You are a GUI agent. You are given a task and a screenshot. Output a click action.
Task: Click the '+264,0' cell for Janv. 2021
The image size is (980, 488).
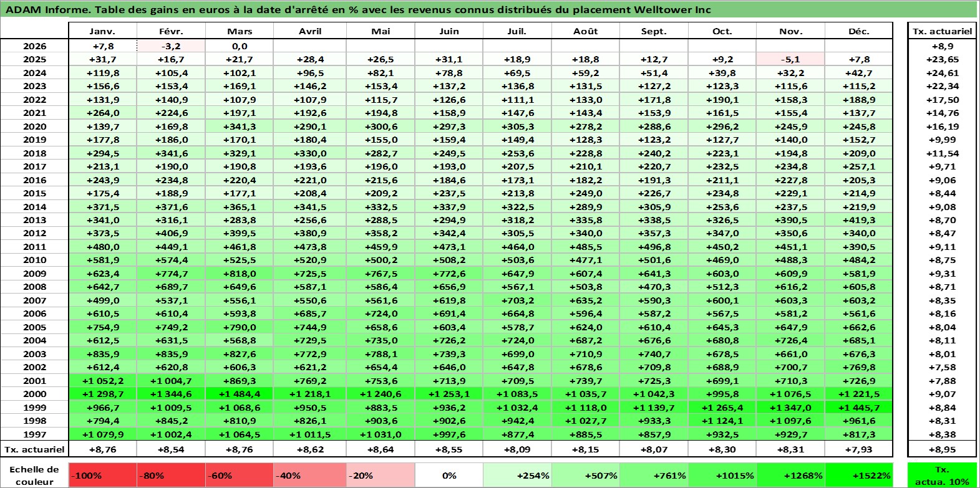coord(102,113)
